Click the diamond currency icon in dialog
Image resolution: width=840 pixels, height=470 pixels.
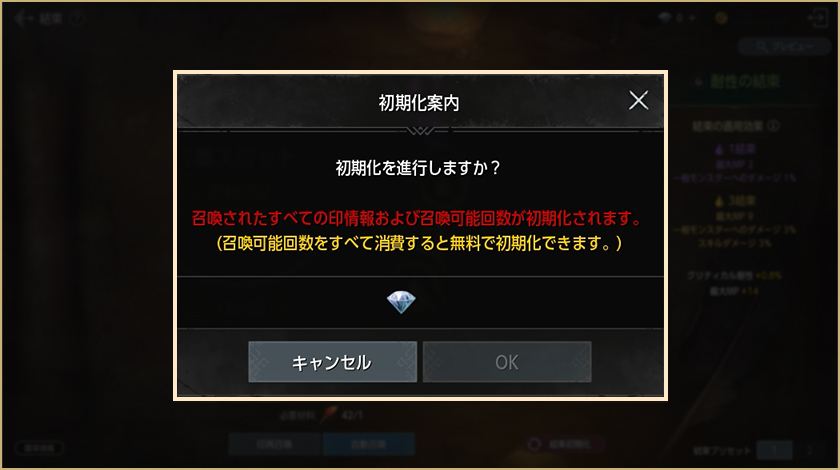[401, 302]
